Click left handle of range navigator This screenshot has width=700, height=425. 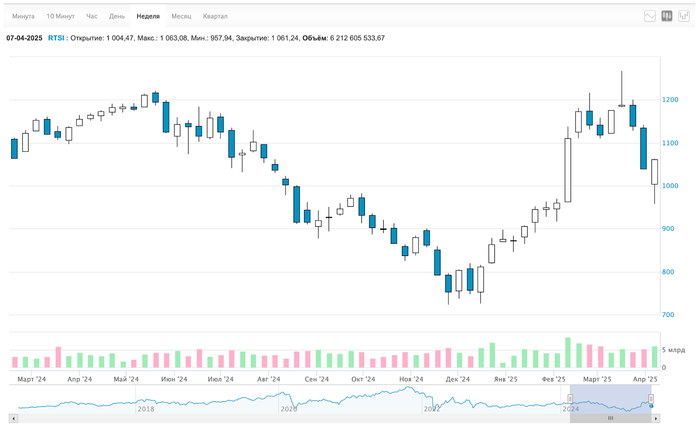point(570,400)
